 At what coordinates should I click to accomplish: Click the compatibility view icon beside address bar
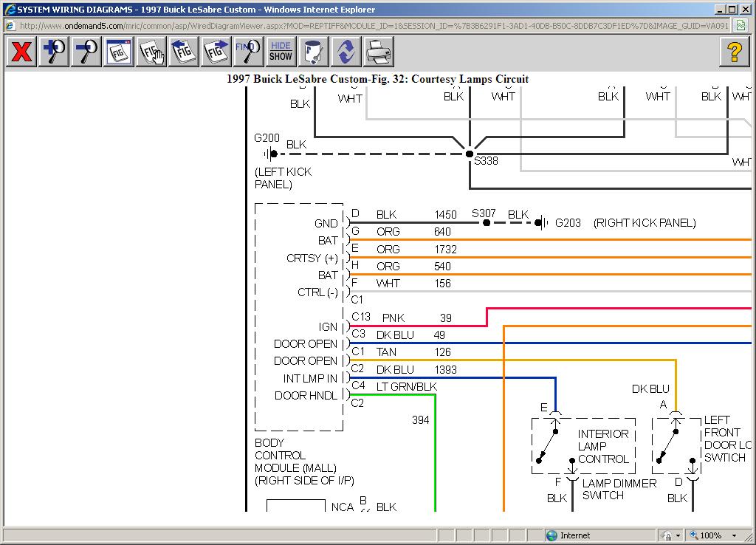click(x=740, y=25)
